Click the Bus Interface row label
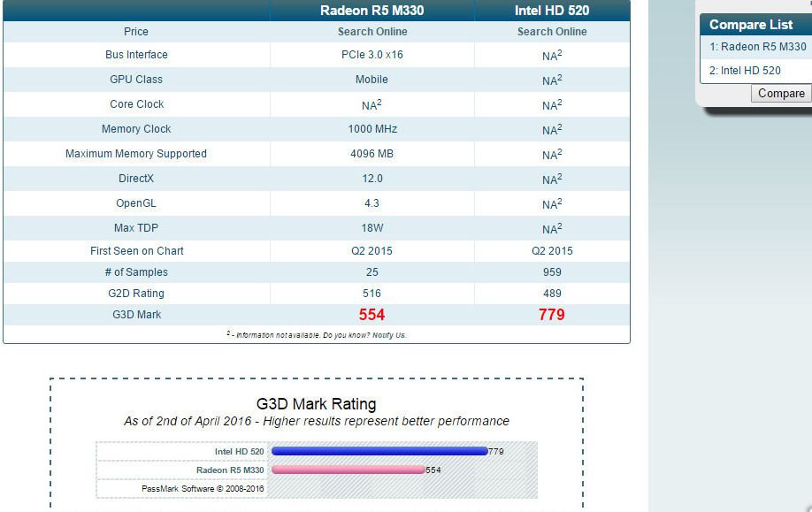The height and width of the screenshot is (512, 812). [136, 54]
